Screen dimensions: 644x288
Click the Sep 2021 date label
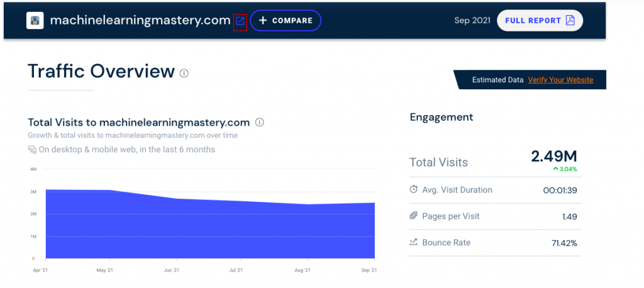pos(472,21)
